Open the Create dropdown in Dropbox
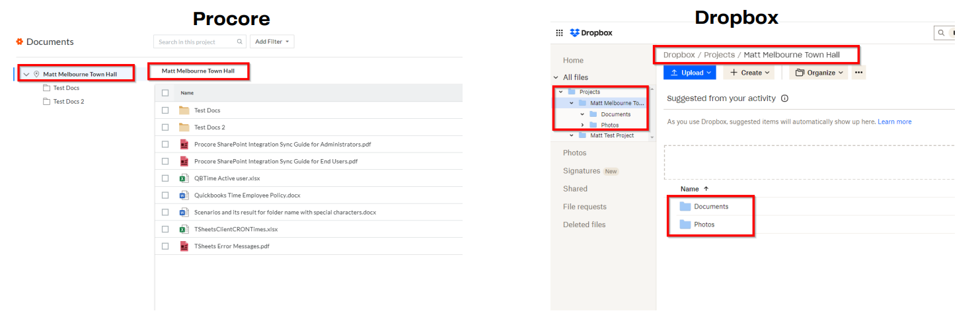Screen dimensions: 980x315 pos(749,73)
